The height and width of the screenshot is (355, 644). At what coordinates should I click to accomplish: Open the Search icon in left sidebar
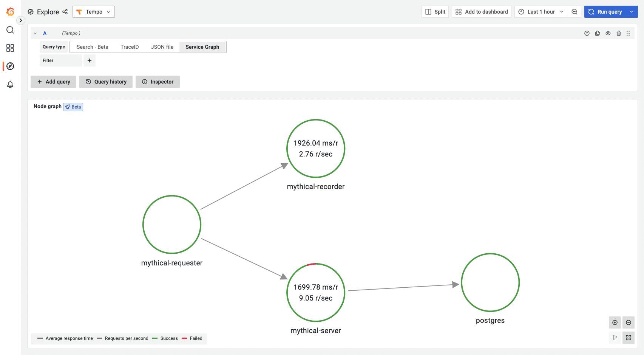point(10,30)
